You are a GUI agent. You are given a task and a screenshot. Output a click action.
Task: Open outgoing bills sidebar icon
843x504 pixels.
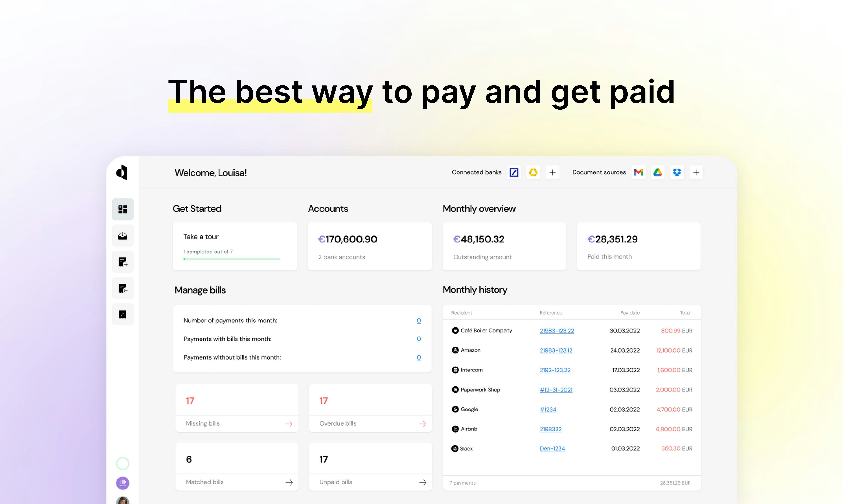pyautogui.click(x=123, y=262)
